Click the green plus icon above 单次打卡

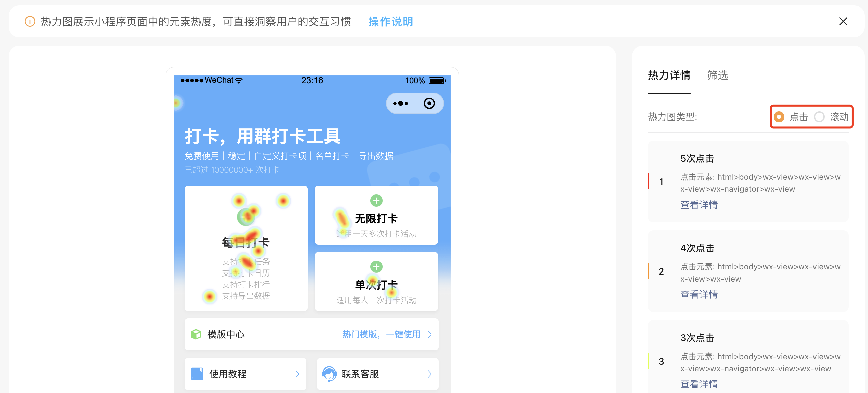376,266
